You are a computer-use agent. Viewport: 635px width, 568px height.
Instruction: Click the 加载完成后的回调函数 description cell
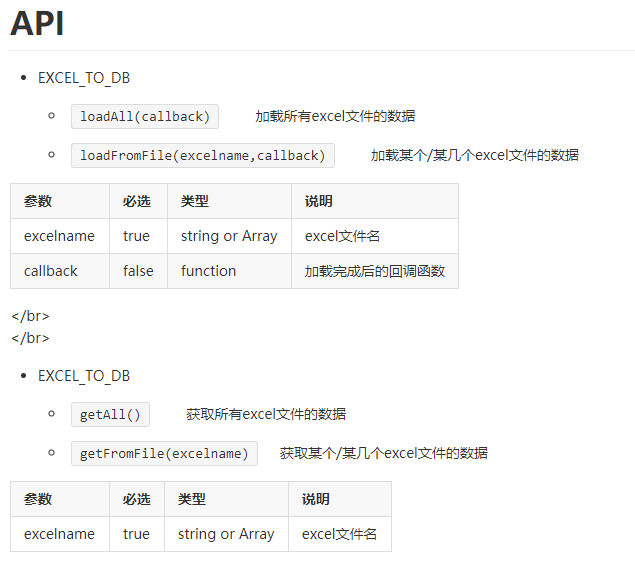tap(375, 271)
